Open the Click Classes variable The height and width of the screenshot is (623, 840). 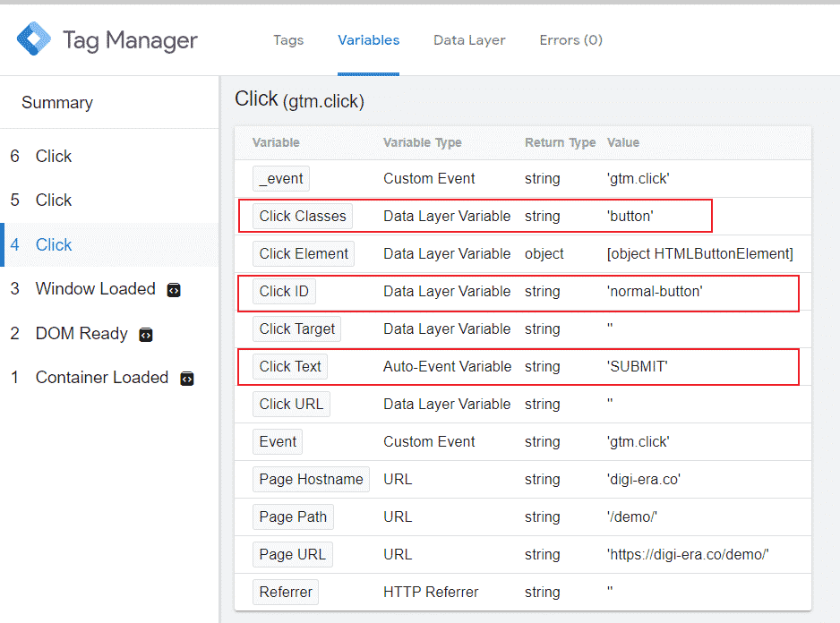[x=303, y=216]
